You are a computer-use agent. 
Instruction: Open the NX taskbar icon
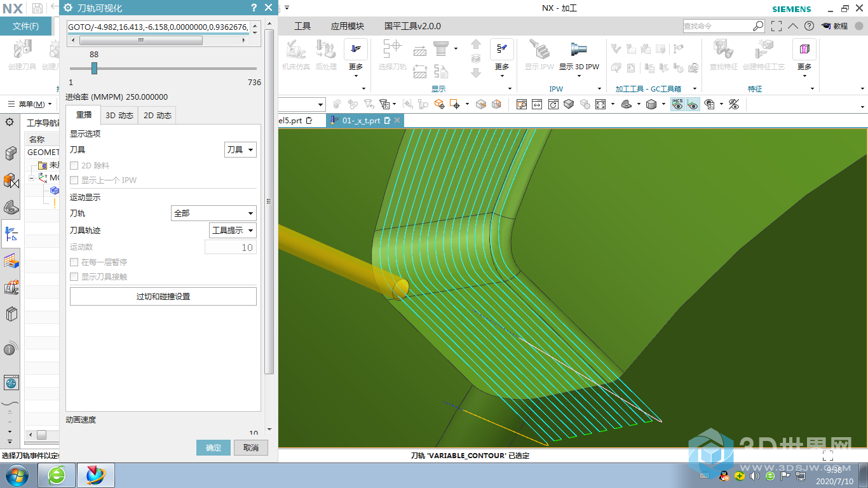pos(95,475)
